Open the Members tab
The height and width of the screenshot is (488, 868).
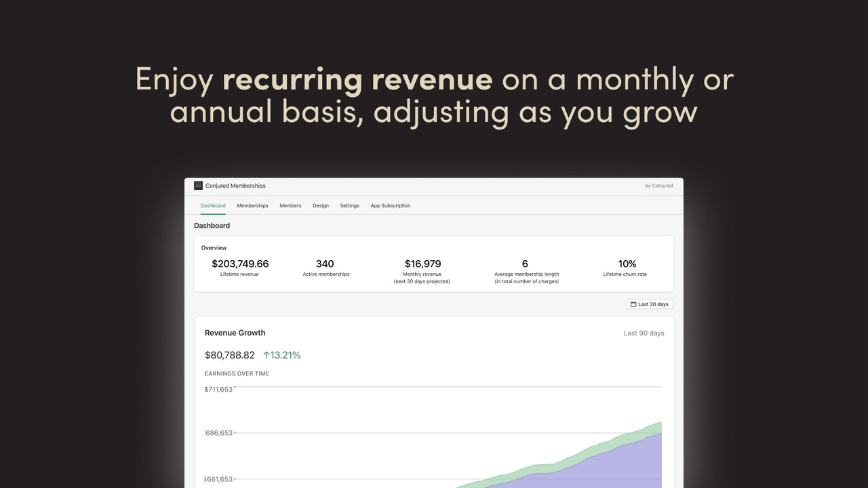[x=290, y=205]
